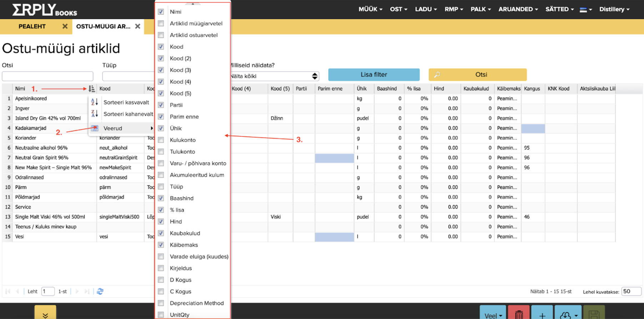Switch to the PEALEHT tab
Viewport: 644px width, 319px height.
coord(32,26)
